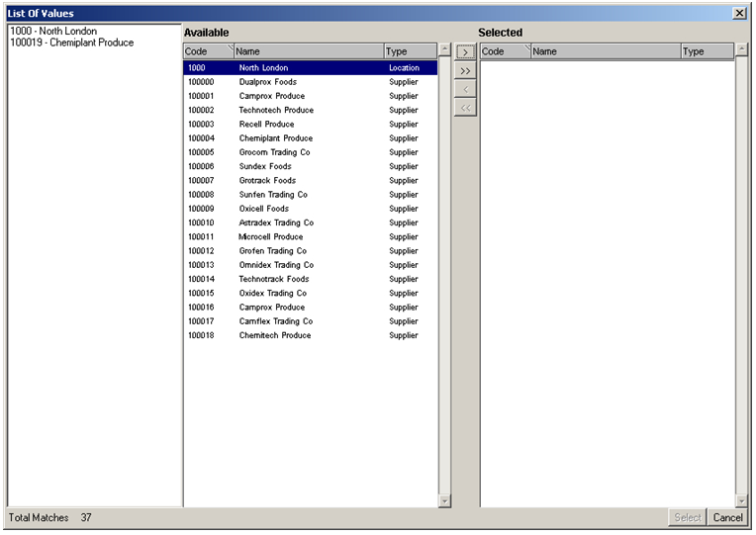The image size is (756, 535).
Task: Click Available list scroll up arrow
Action: tap(444, 49)
